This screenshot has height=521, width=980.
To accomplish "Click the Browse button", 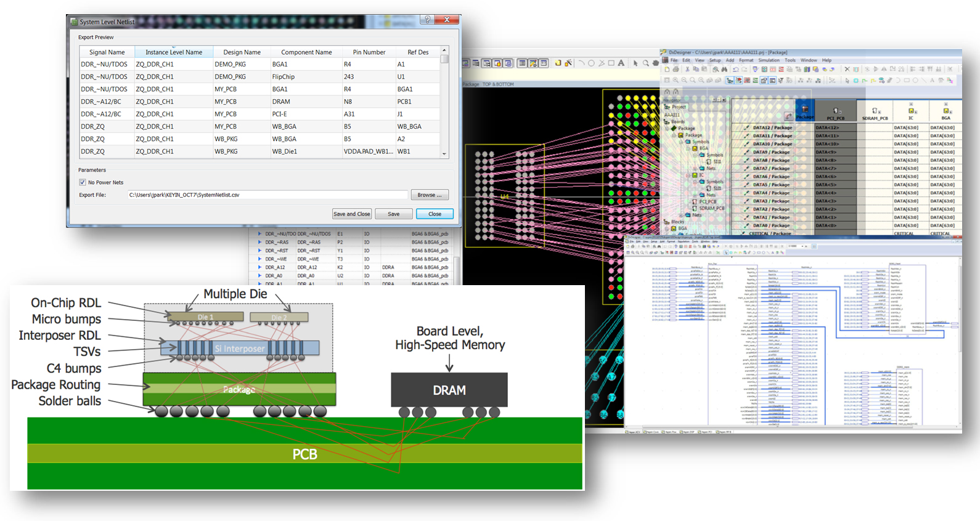I will (x=429, y=195).
